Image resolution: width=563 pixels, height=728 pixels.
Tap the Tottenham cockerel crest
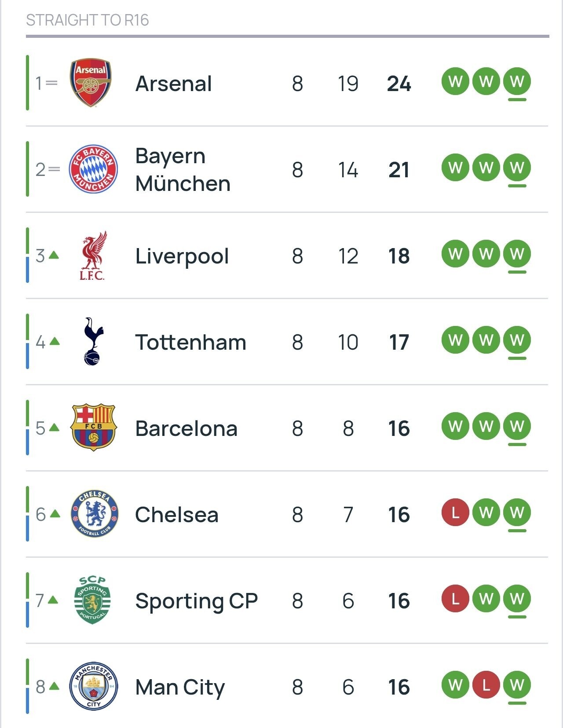93,341
